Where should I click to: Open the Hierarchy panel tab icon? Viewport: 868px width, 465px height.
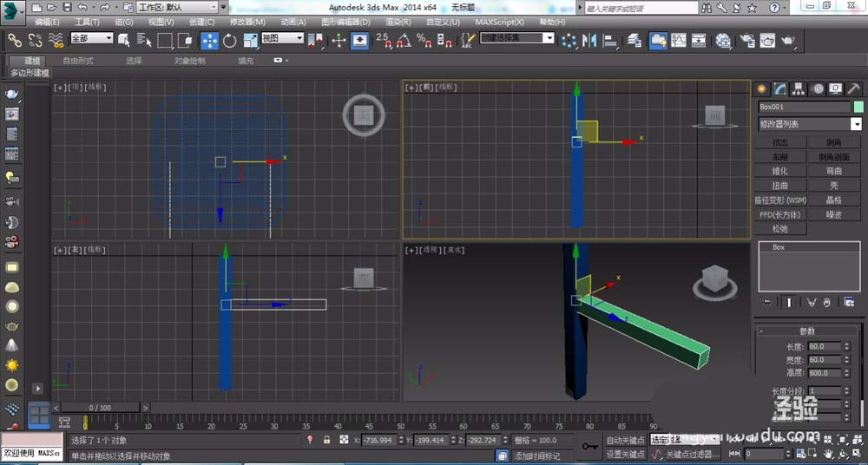point(799,88)
